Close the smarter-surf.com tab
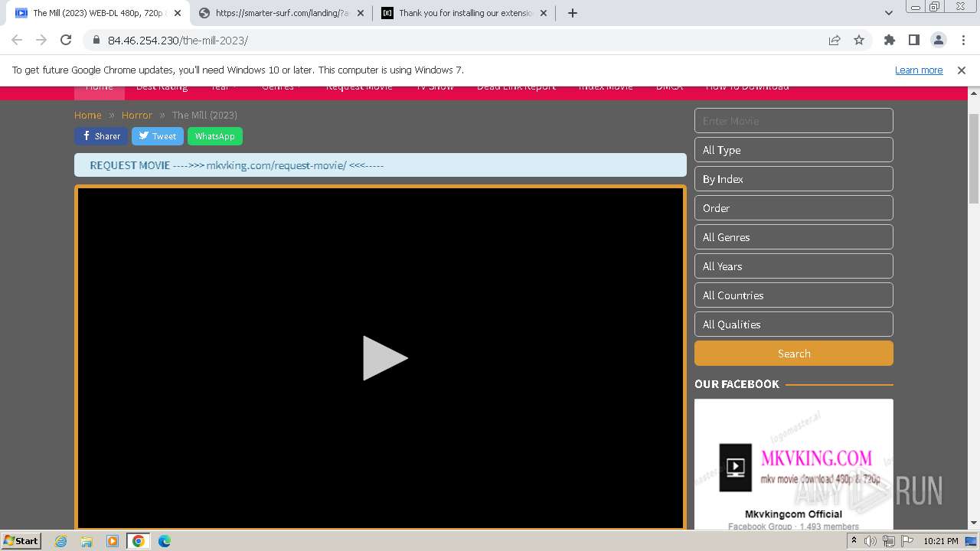This screenshot has height=551, width=980. [x=361, y=13]
